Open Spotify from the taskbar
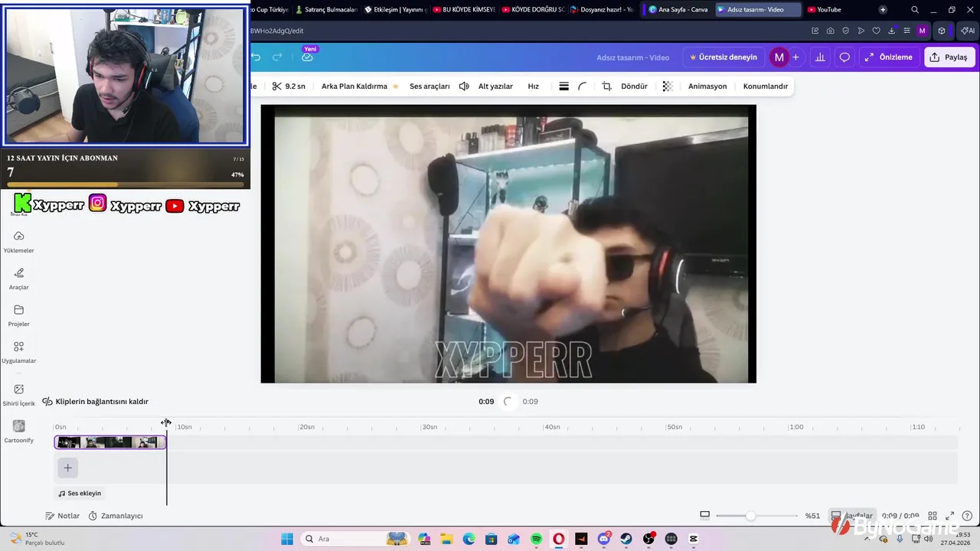980x551 pixels. pos(537,539)
